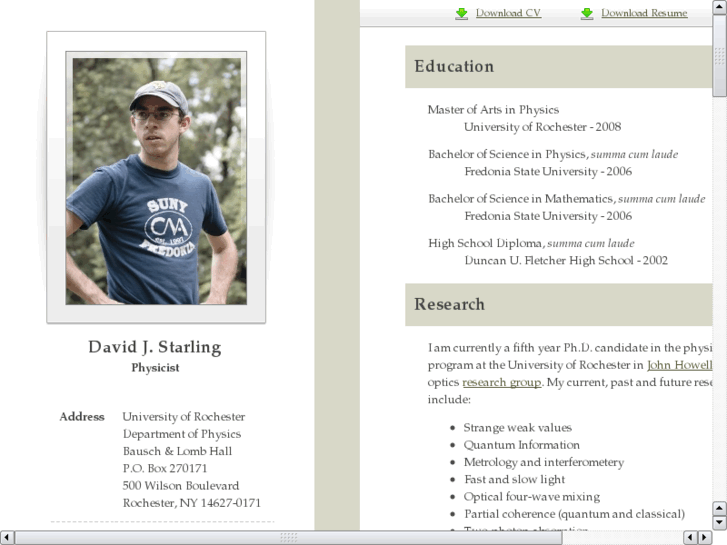This screenshot has width=727, height=545.
Task: Click 'Partial coherence (quantum and classical)' item
Action: [574, 514]
